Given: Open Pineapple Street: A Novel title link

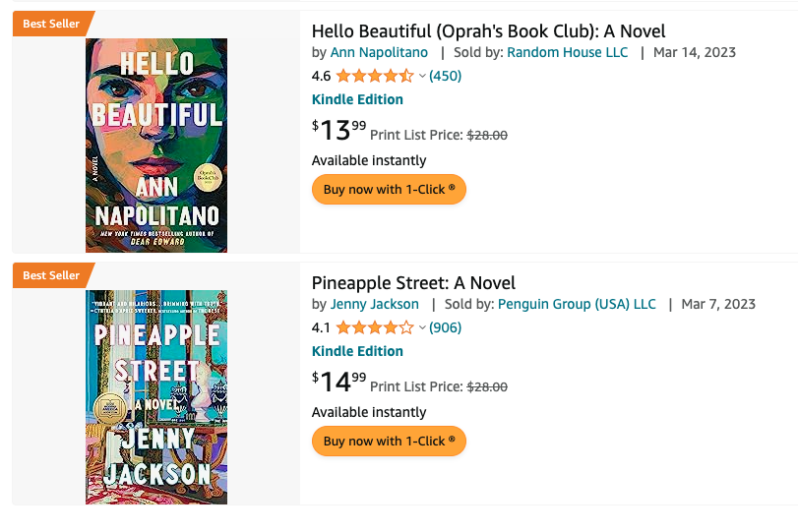Looking at the screenshot, I should click(413, 283).
